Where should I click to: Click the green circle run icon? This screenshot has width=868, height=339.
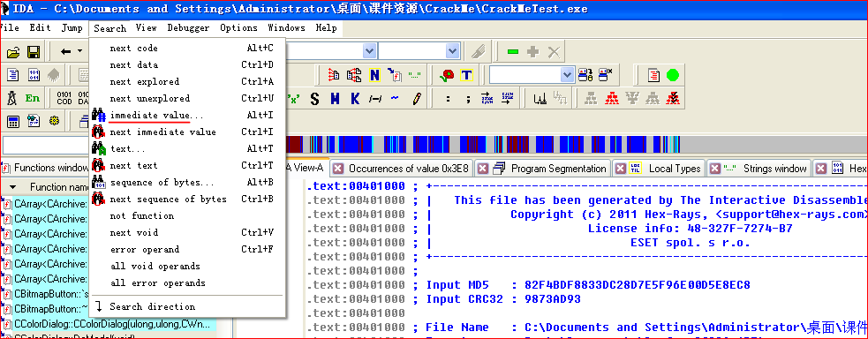click(x=673, y=75)
